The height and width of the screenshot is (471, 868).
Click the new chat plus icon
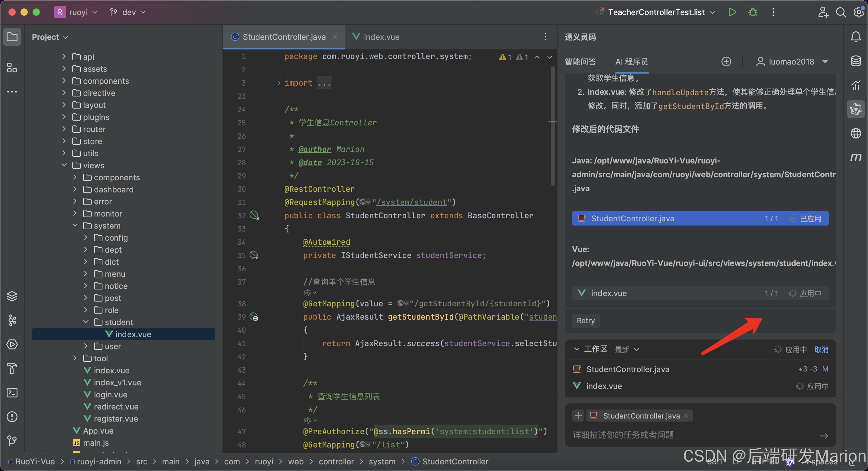click(x=726, y=62)
